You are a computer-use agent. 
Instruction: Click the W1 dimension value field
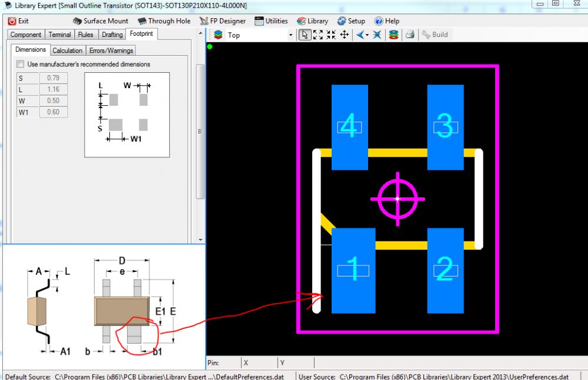(x=53, y=112)
